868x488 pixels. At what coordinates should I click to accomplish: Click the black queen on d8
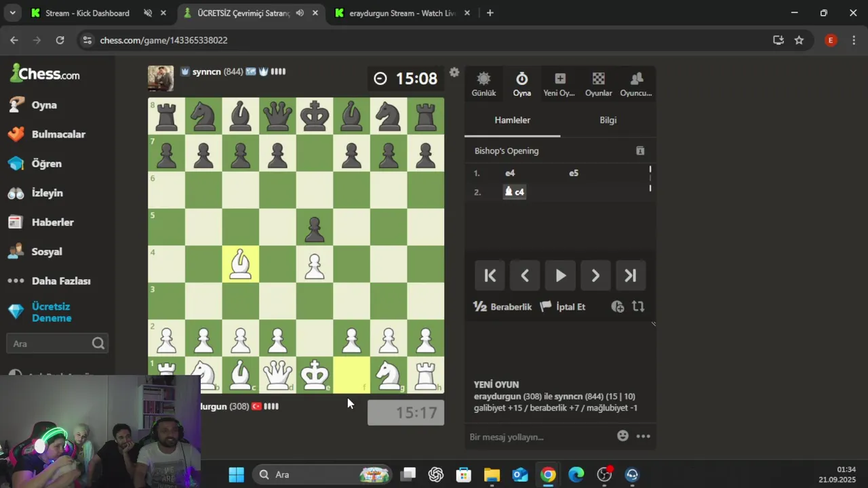(x=277, y=116)
